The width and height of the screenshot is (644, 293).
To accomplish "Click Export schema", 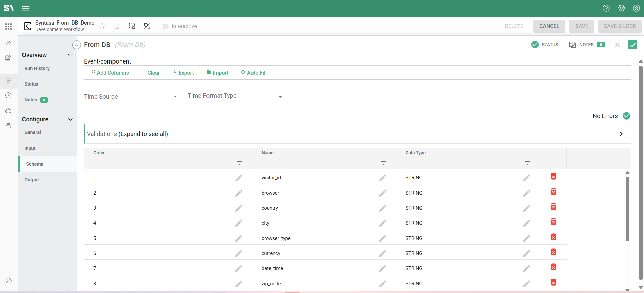I will pyautogui.click(x=183, y=73).
